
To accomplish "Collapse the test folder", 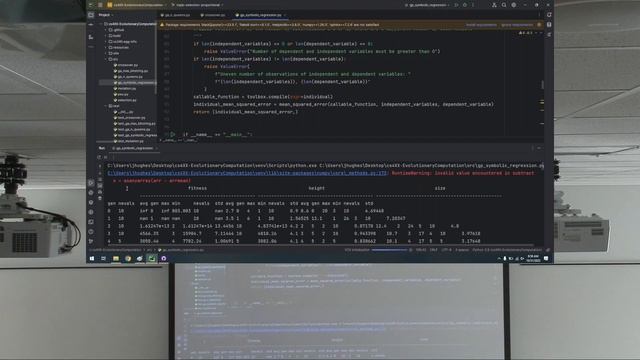I will 106,106.
